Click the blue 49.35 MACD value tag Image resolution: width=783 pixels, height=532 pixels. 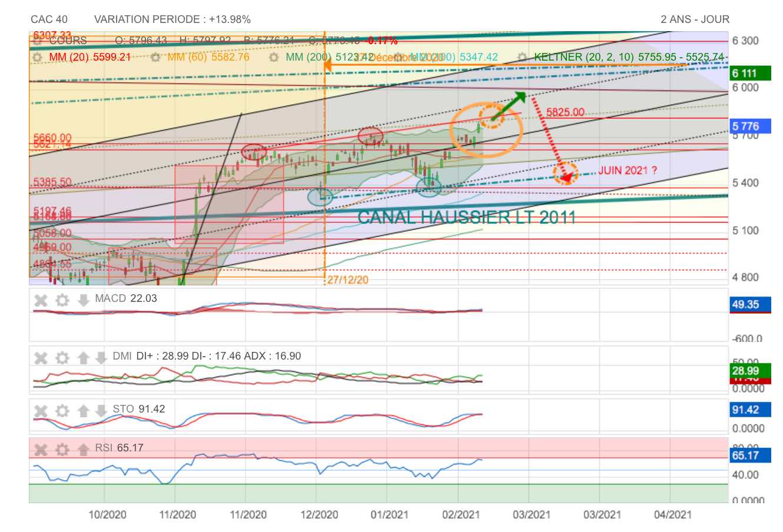click(751, 304)
